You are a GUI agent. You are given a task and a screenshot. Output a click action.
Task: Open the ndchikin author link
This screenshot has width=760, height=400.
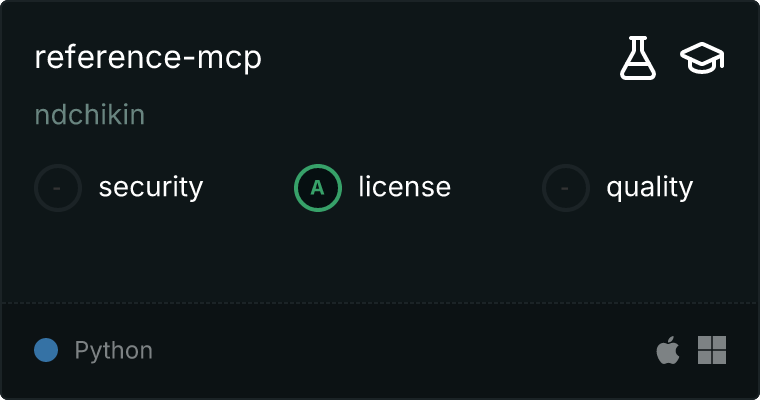click(x=90, y=115)
